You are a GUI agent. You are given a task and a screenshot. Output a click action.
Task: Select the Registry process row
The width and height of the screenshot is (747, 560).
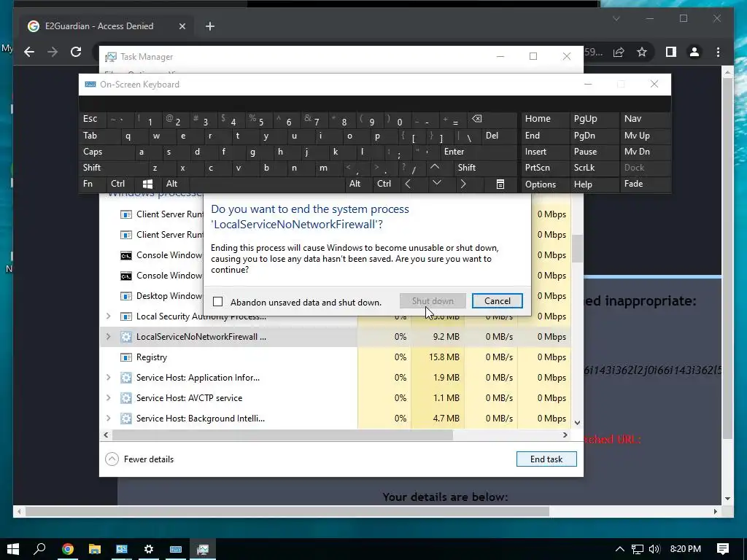335,357
